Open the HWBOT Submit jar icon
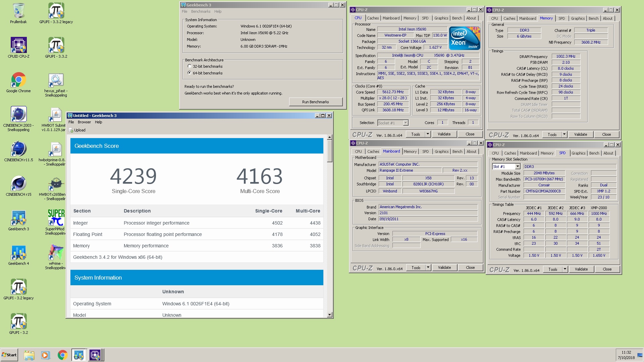 54,119
